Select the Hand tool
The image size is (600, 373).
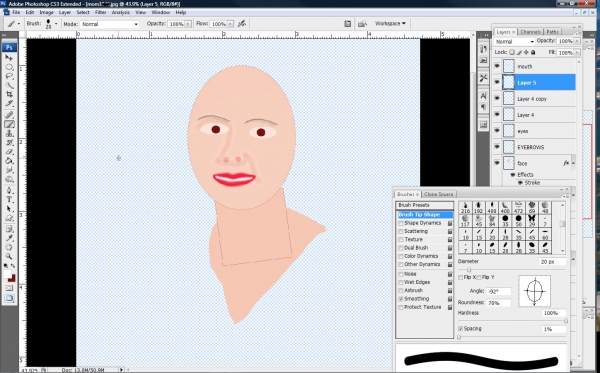[9, 248]
